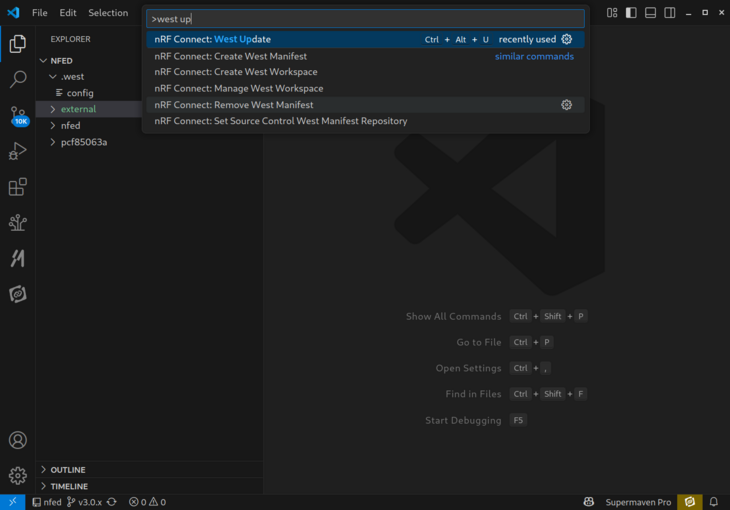Click the EXPLORER panel title
The width and height of the screenshot is (730, 510).
tap(70, 39)
